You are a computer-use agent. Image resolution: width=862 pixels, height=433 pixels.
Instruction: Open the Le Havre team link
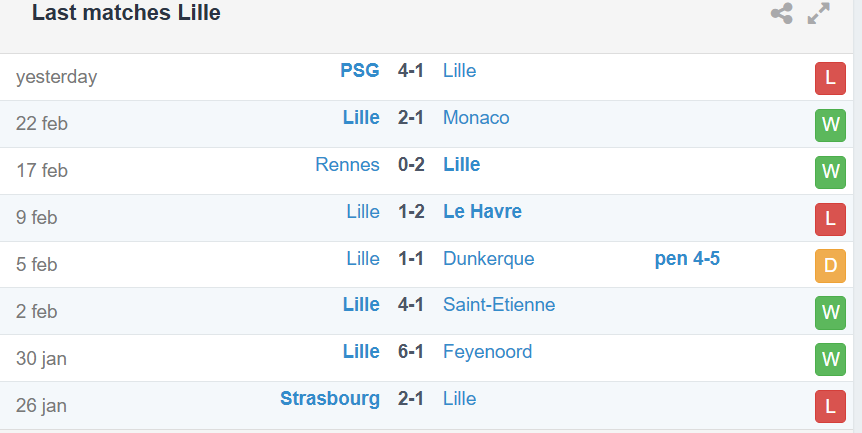(x=482, y=212)
